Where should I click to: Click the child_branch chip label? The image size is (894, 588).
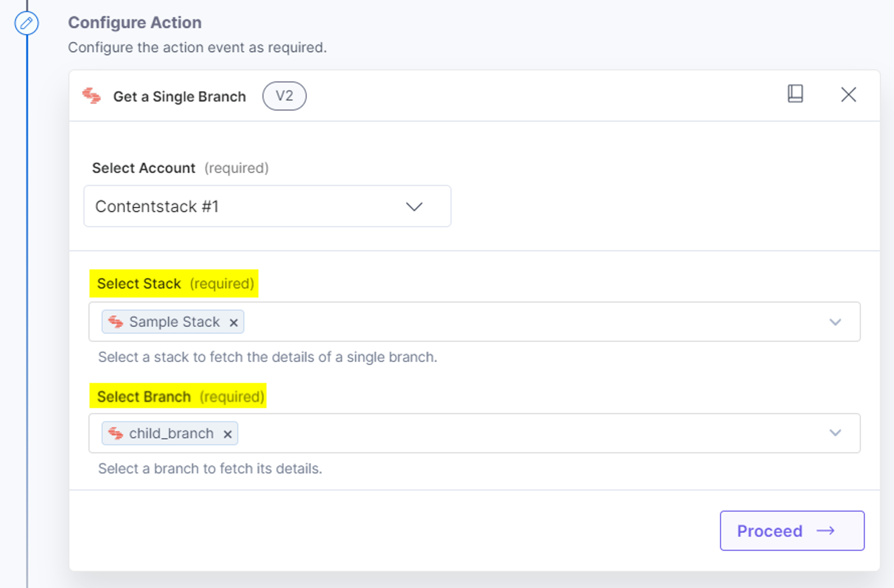(171, 433)
